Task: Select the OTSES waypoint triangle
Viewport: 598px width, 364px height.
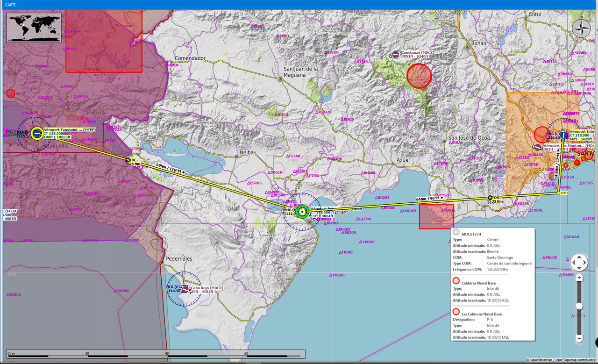Action: (355, 62)
